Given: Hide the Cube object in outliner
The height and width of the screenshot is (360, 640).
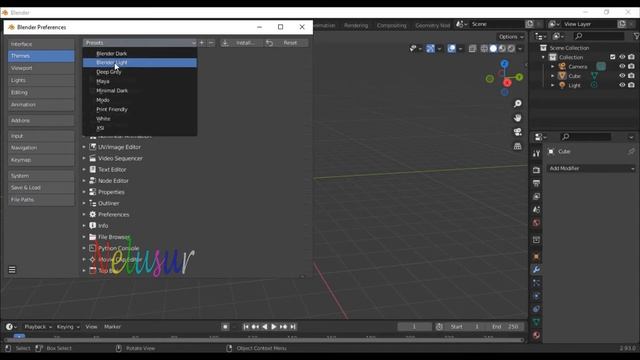Looking at the screenshot, I should [622, 76].
